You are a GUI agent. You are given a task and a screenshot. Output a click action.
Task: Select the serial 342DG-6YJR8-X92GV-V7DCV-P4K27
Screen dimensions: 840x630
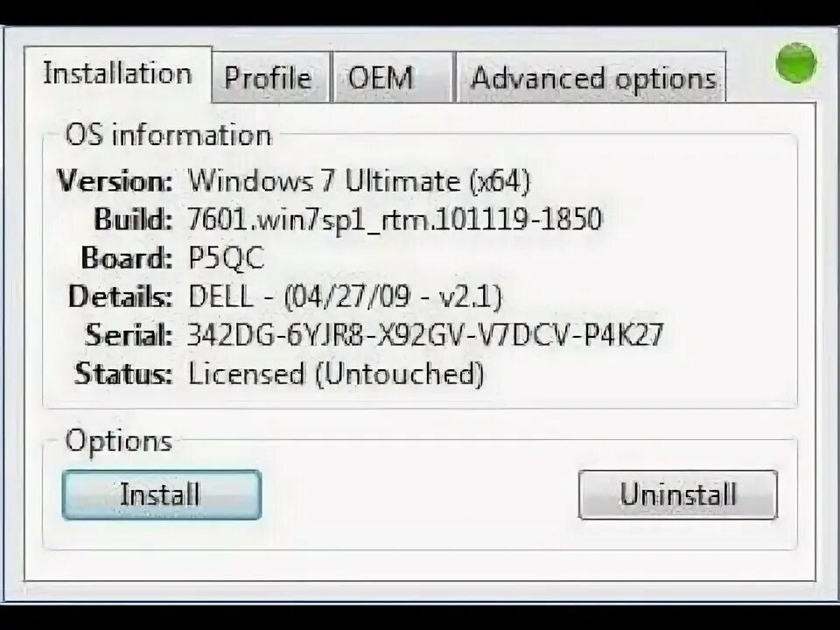coord(425,335)
